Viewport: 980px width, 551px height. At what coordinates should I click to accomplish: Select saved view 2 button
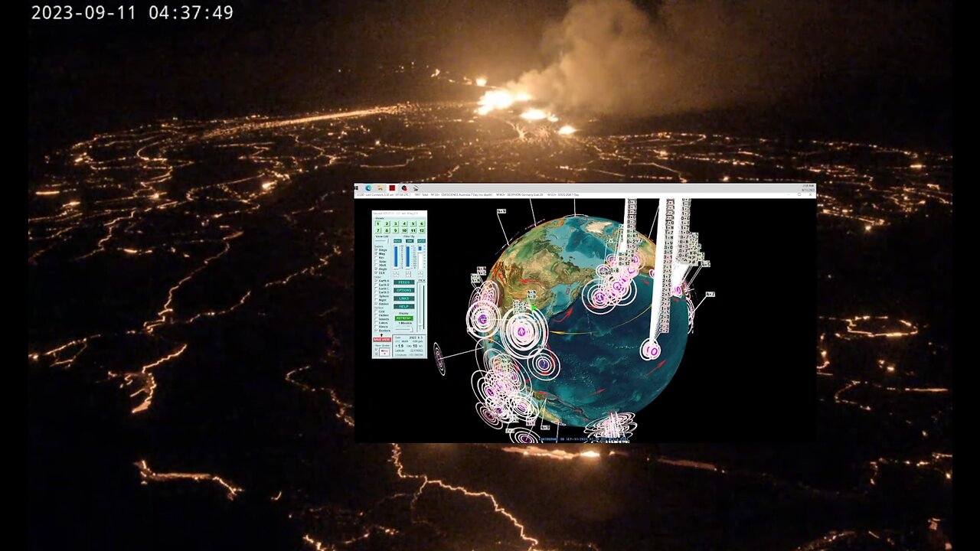click(387, 223)
